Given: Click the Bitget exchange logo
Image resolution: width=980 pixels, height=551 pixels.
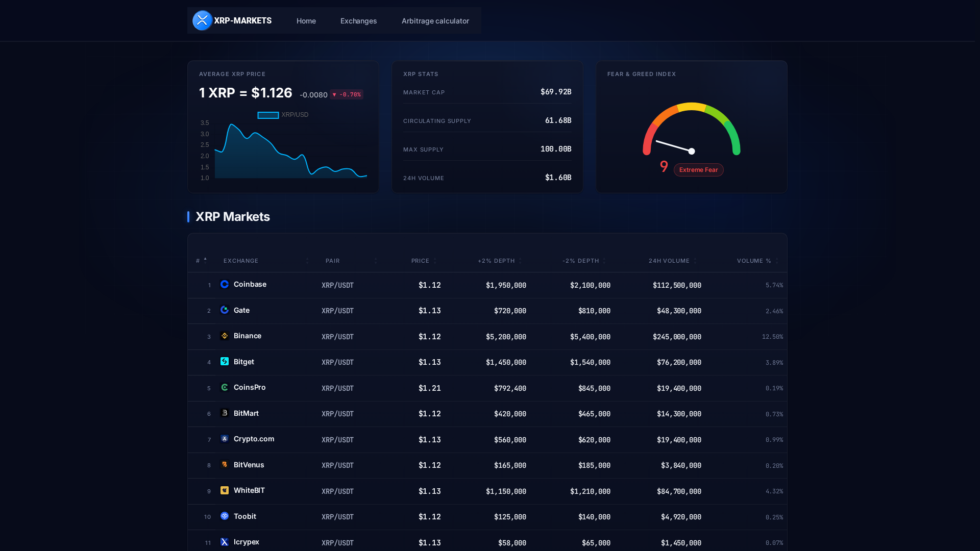Looking at the screenshot, I should click(x=225, y=362).
